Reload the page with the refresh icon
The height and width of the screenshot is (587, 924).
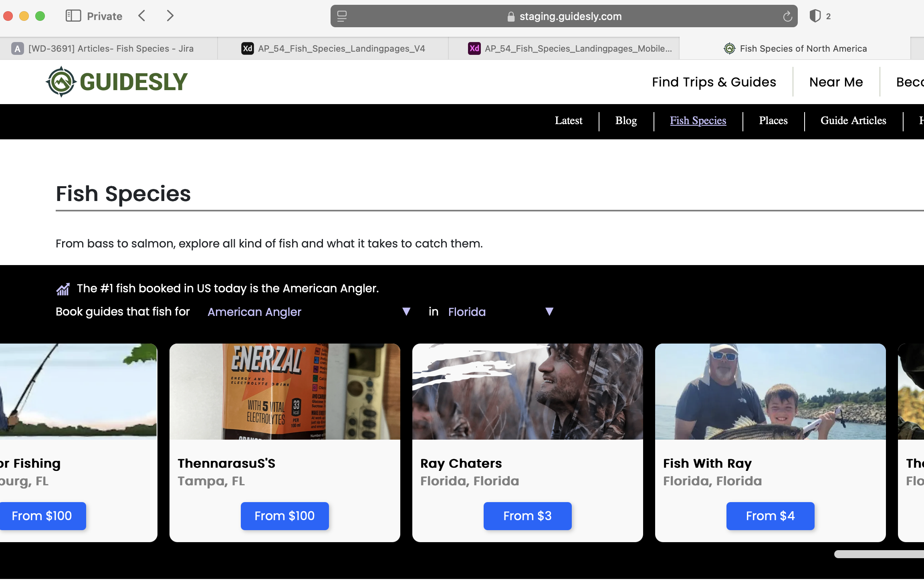point(787,16)
